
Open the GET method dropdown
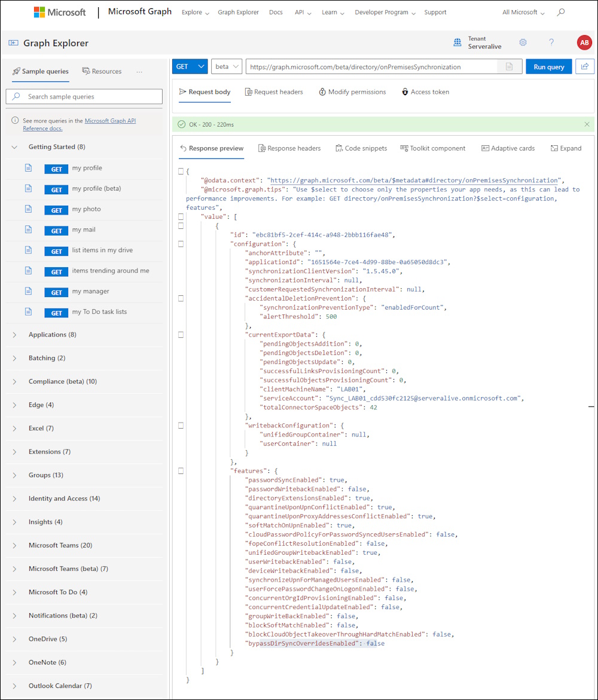190,66
